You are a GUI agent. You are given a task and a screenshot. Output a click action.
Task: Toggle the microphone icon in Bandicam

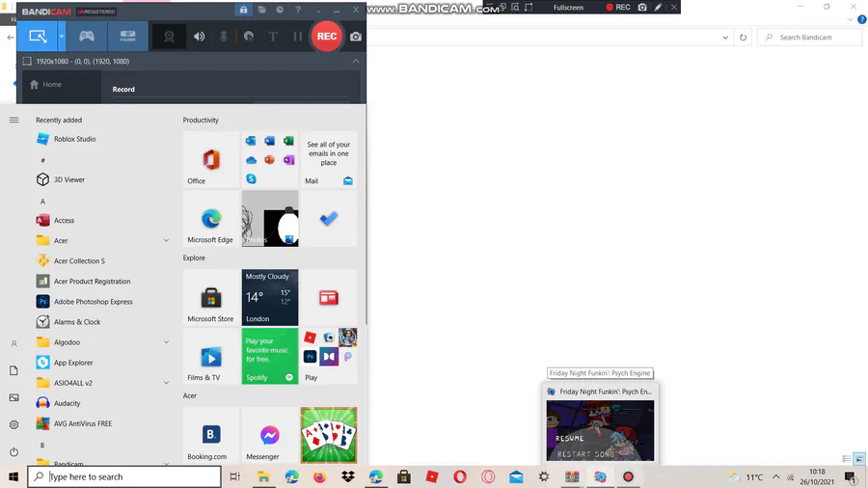(224, 37)
